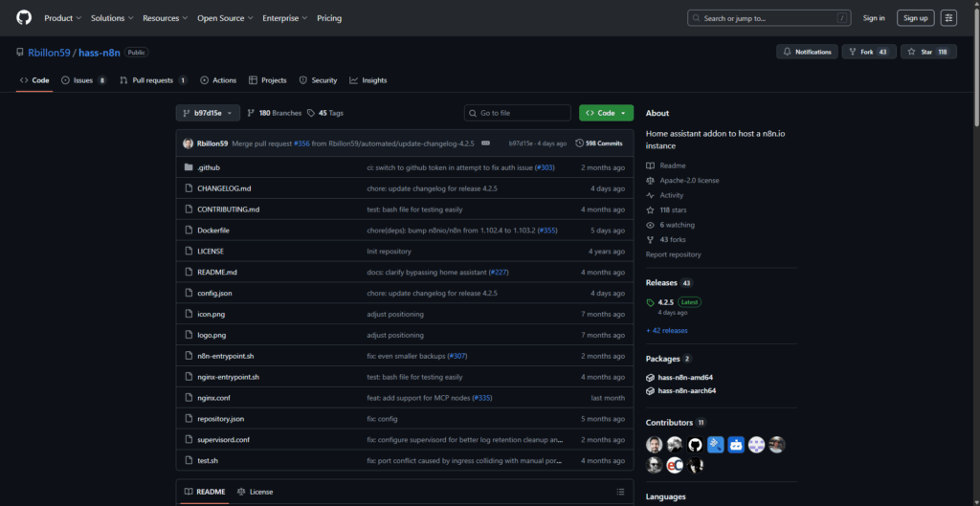This screenshot has height=506, width=980.
Task: Open pull request #356 link
Action: click(301, 143)
